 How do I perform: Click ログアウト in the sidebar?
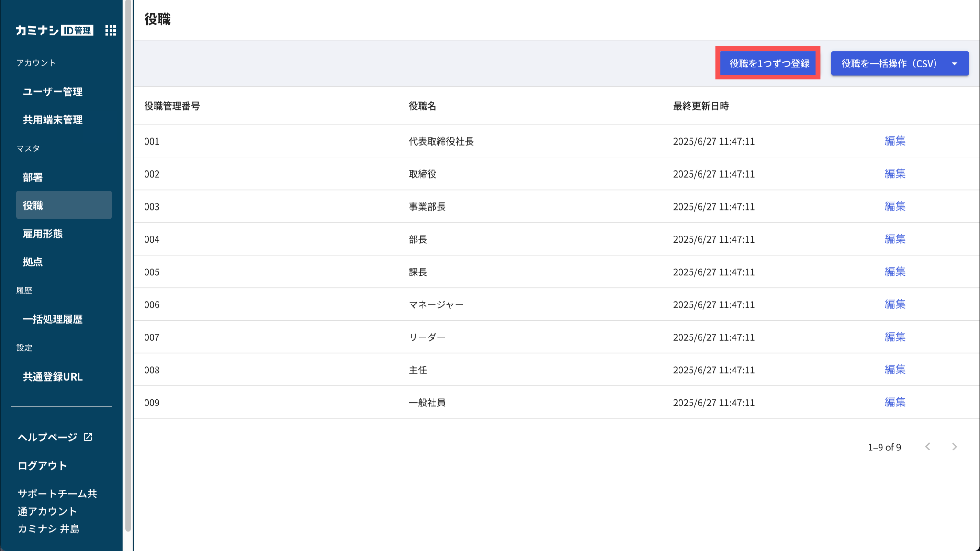(x=42, y=465)
